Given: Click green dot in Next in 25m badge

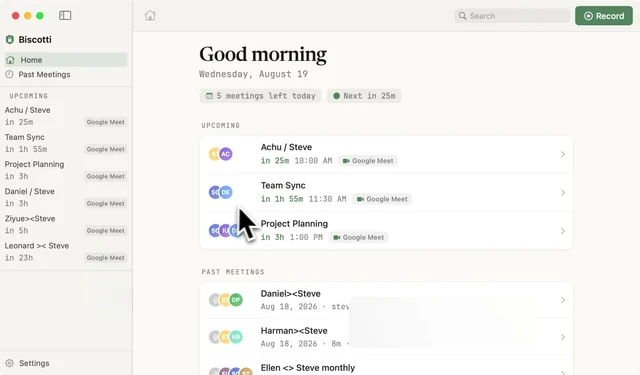Looking at the screenshot, I should (336, 96).
